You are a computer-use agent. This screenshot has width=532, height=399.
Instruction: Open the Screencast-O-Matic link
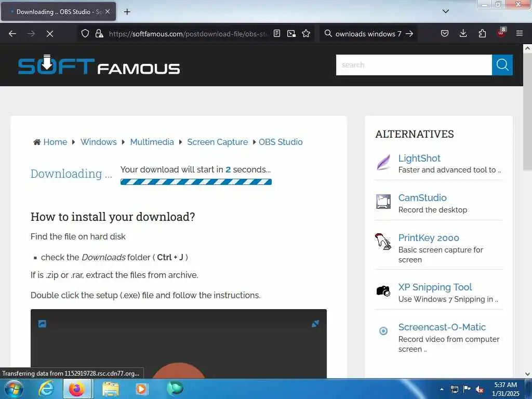(x=442, y=327)
